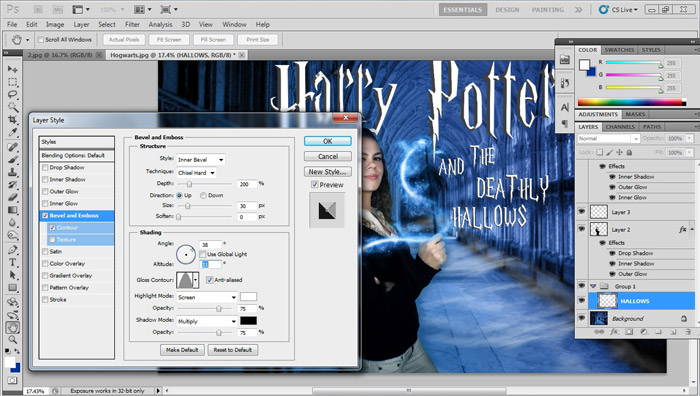The height and width of the screenshot is (396, 700).
Task: Open the Technique Chisel Hard dropdown
Action: point(196,172)
